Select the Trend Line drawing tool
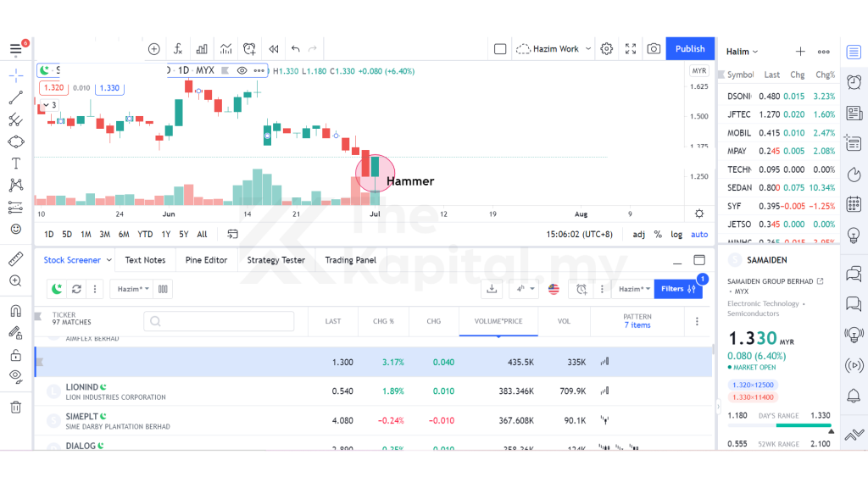 [15, 97]
